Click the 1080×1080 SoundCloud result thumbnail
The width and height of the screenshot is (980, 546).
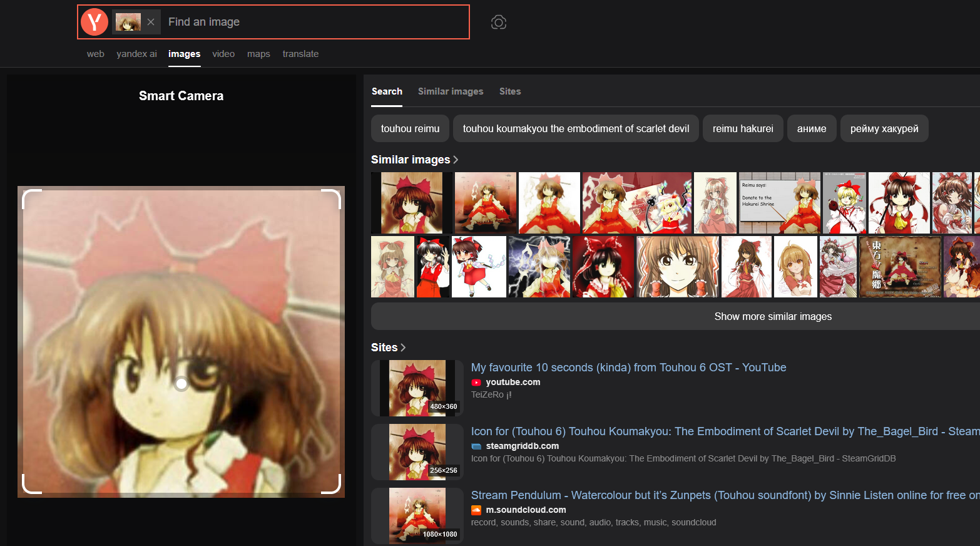(417, 515)
